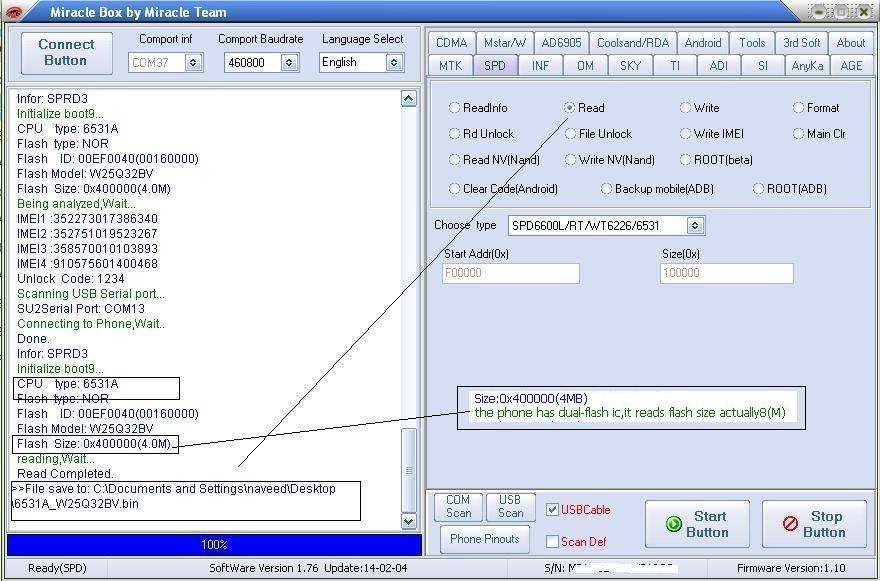This screenshot has width=880, height=581.
Task: Click the Ready(SPD) status text
Action: click(57, 568)
